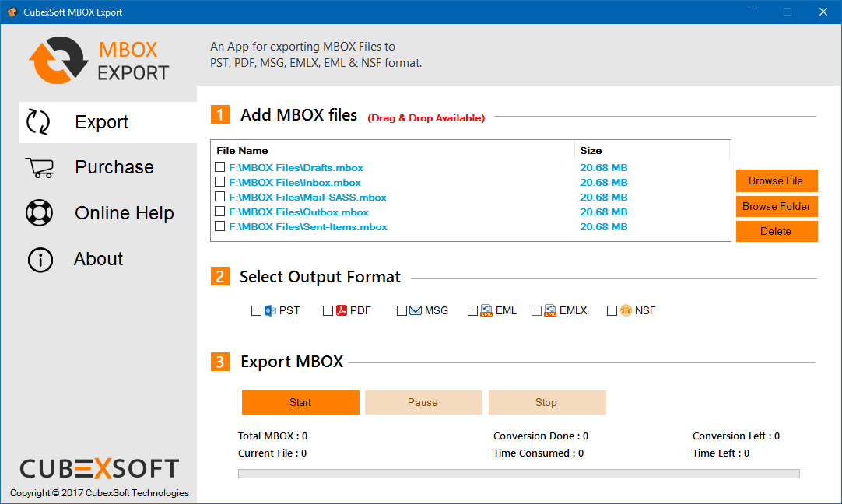Screen dimensions: 842x504
Task: Click the 'Copyright © 2017 CubexSoft Technologies' text
Action: coord(100,493)
